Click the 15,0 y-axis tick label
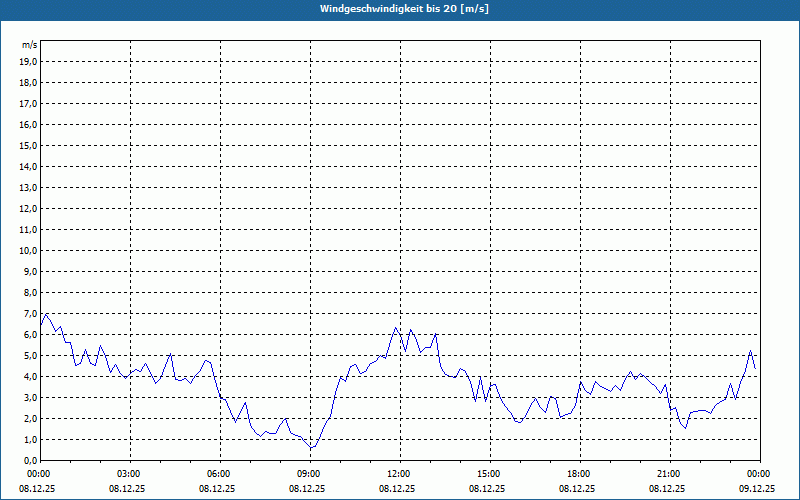800x500 pixels. coord(29,145)
